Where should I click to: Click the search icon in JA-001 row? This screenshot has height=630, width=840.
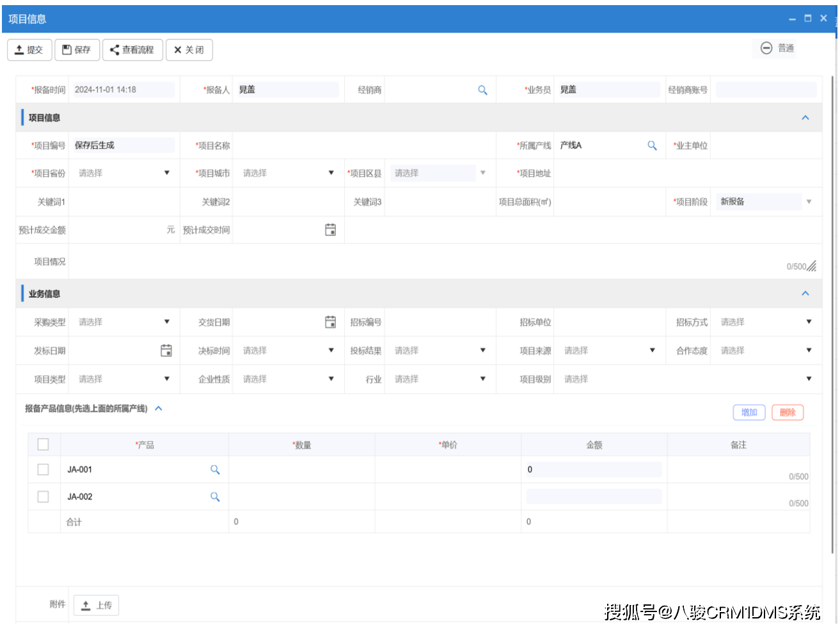[215, 470]
